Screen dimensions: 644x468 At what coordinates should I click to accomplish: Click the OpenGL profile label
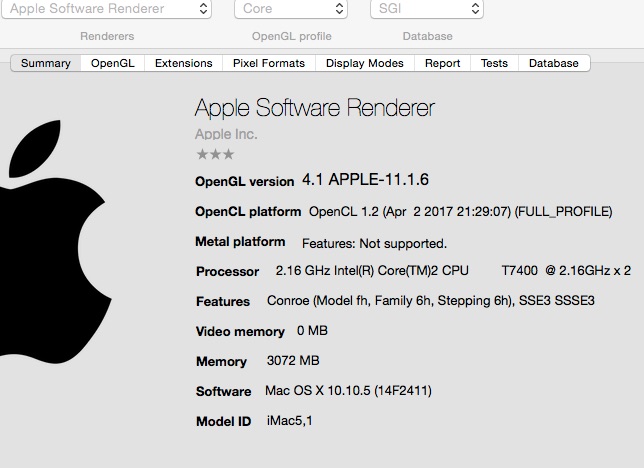(x=292, y=37)
